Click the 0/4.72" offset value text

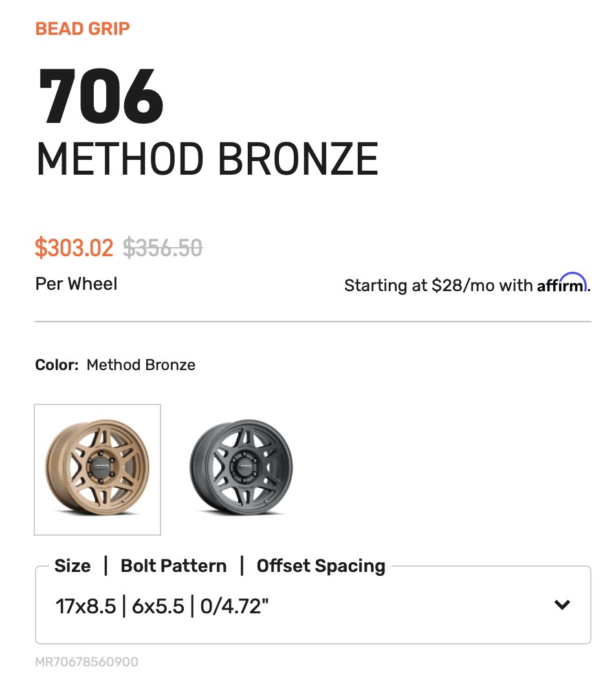234,606
